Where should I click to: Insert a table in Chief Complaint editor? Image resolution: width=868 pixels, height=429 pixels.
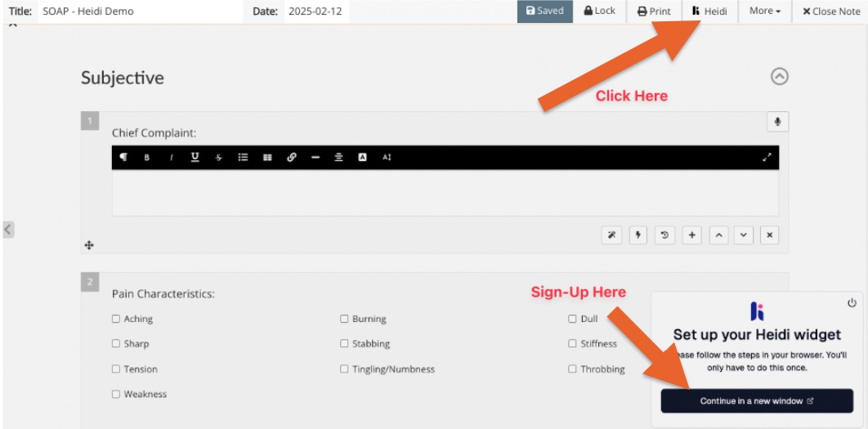pos(267,157)
